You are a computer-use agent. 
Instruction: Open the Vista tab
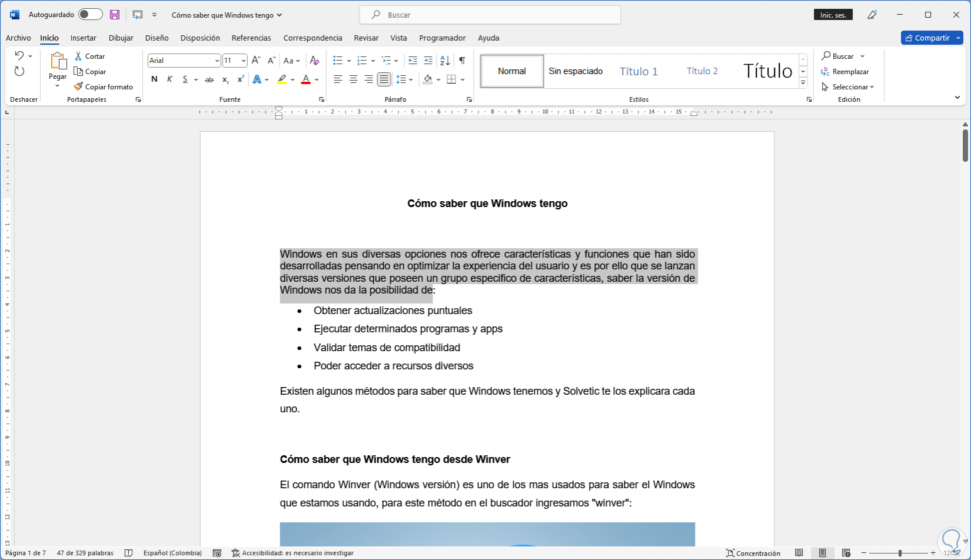398,38
